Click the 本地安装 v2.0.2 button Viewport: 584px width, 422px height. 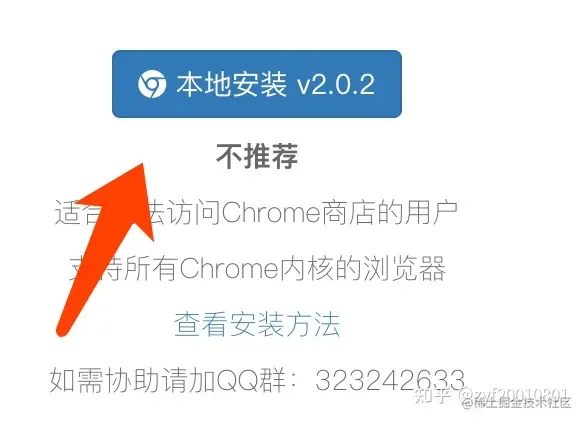pos(257,84)
